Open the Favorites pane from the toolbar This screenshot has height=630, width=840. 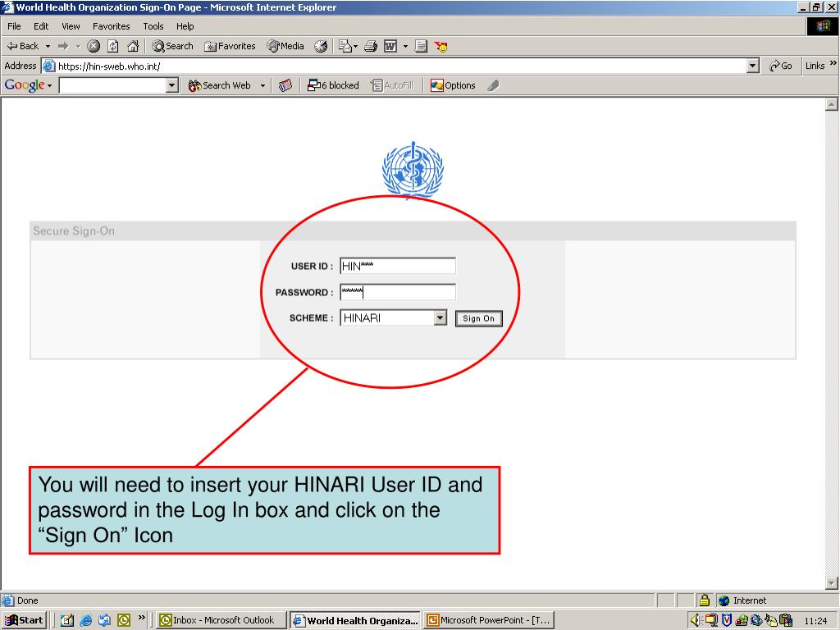point(230,46)
